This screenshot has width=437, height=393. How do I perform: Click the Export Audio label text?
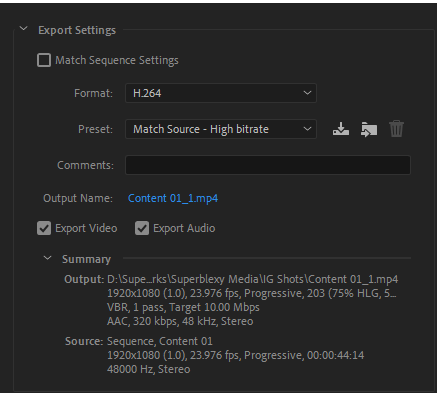pyautogui.click(x=184, y=228)
